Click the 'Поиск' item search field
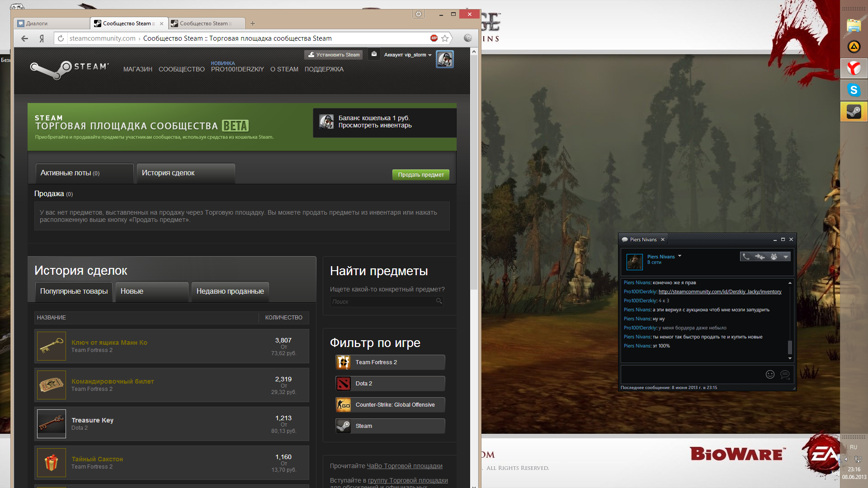Viewport: 868px width, 488px height. pos(387,301)
